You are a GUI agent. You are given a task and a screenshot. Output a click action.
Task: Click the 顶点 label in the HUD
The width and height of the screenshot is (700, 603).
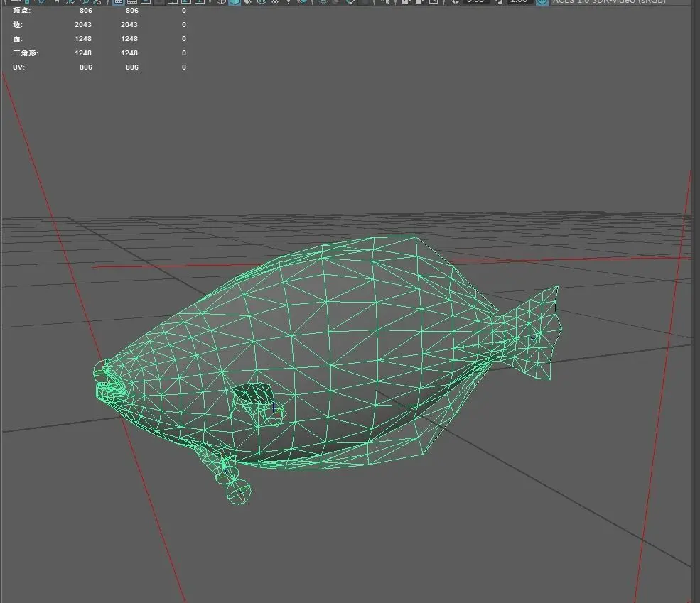[x=21, y=10]
